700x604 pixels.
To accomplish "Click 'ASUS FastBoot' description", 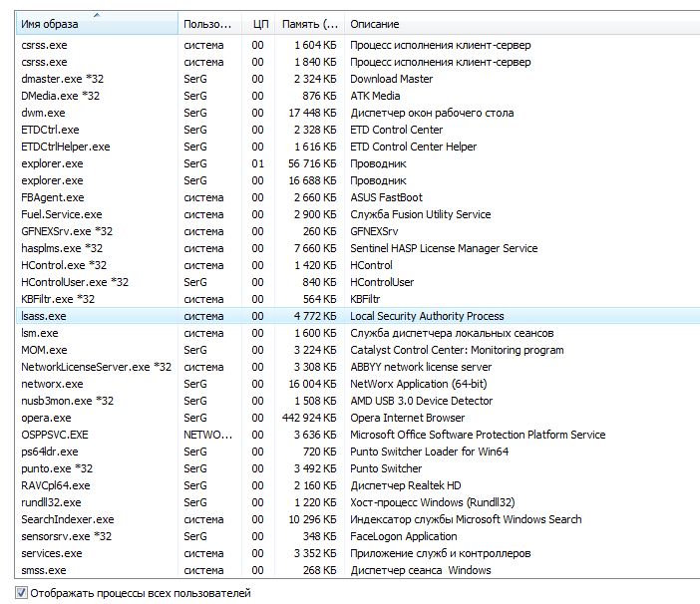I will click(x=386, y=197).
